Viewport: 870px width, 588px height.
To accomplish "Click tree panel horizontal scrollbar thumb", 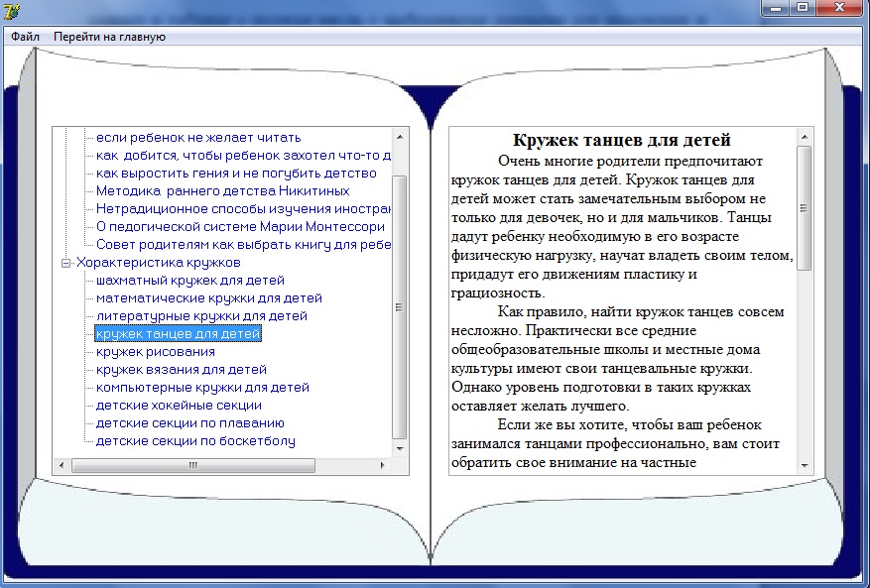I will point(193,465).
